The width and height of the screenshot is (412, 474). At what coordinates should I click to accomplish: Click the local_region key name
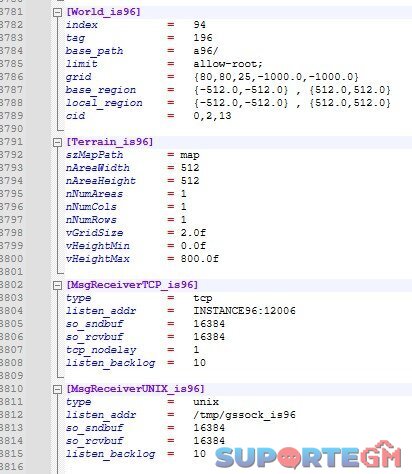104,103
